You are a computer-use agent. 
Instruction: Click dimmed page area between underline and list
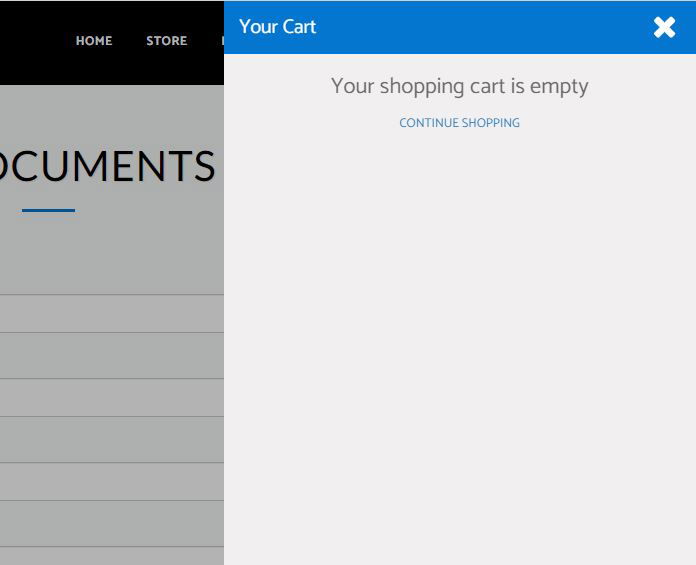[110, 255]
